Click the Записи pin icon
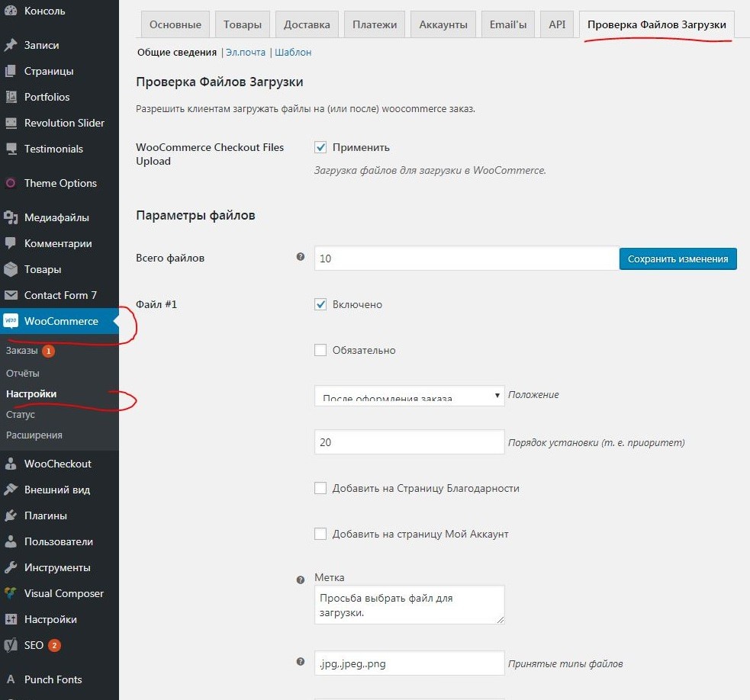 coord(11,45)
